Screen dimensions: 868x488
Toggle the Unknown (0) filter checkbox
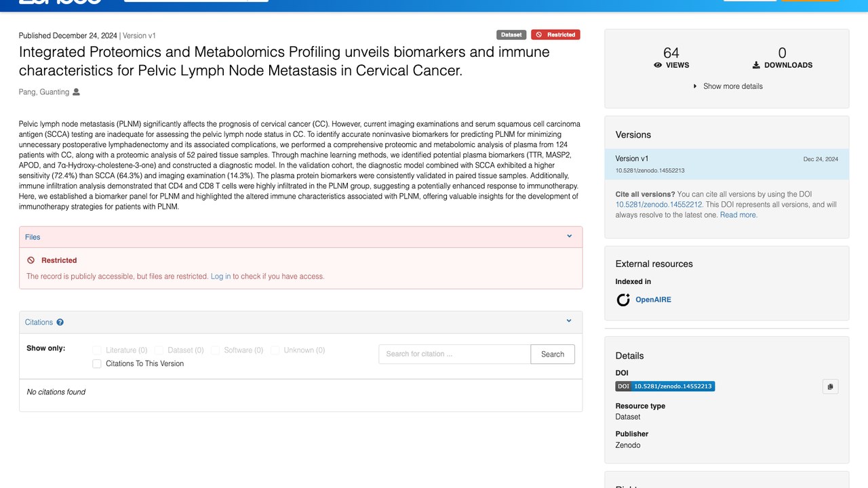275,350
